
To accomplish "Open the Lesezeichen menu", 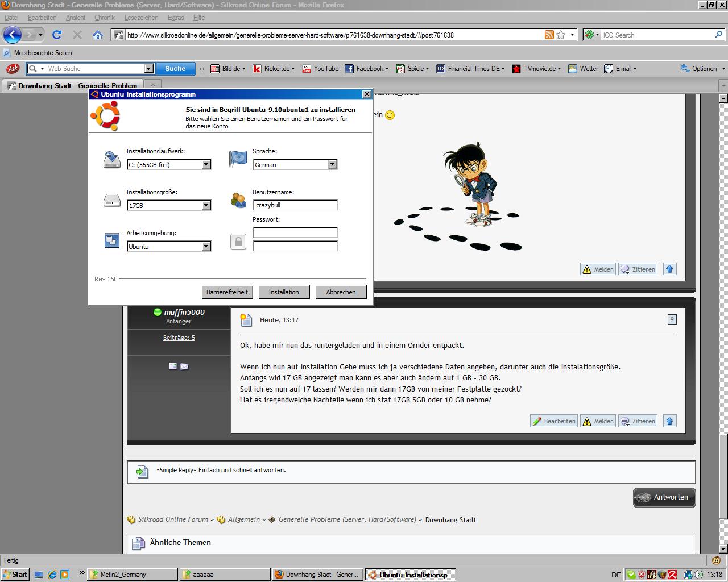I will [x=141, y=18].
